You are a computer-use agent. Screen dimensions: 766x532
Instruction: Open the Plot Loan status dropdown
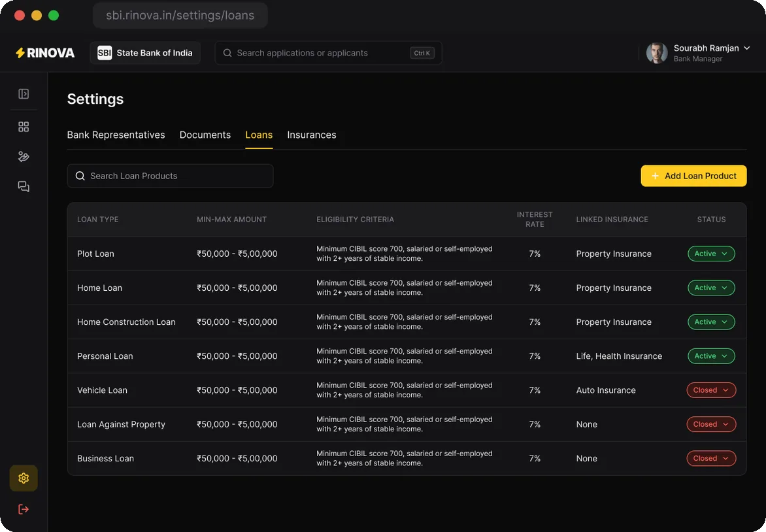(711, 254)
